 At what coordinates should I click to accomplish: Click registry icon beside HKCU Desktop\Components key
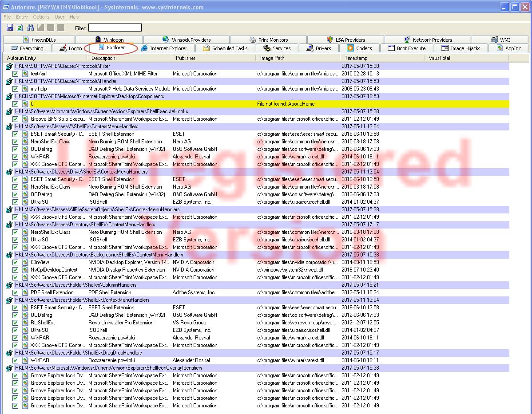(9, 96)
